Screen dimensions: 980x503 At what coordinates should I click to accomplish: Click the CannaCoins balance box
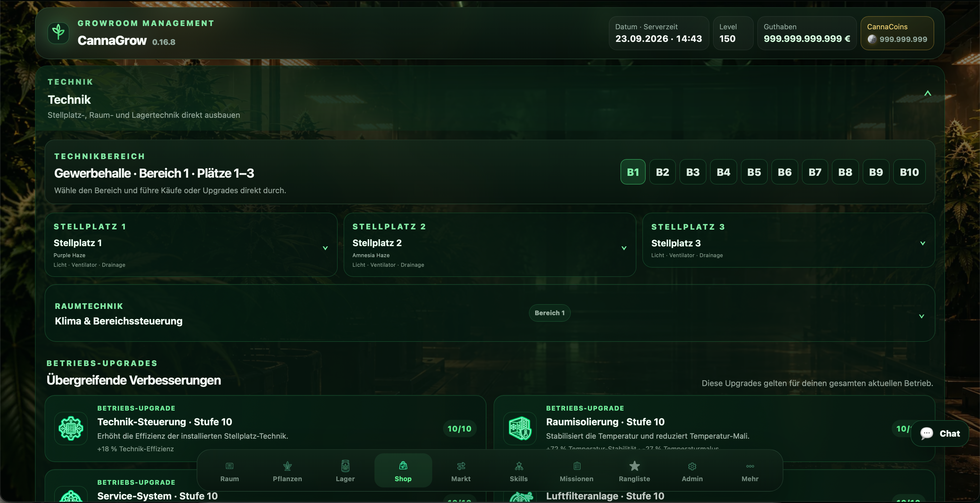coord(897,33)
